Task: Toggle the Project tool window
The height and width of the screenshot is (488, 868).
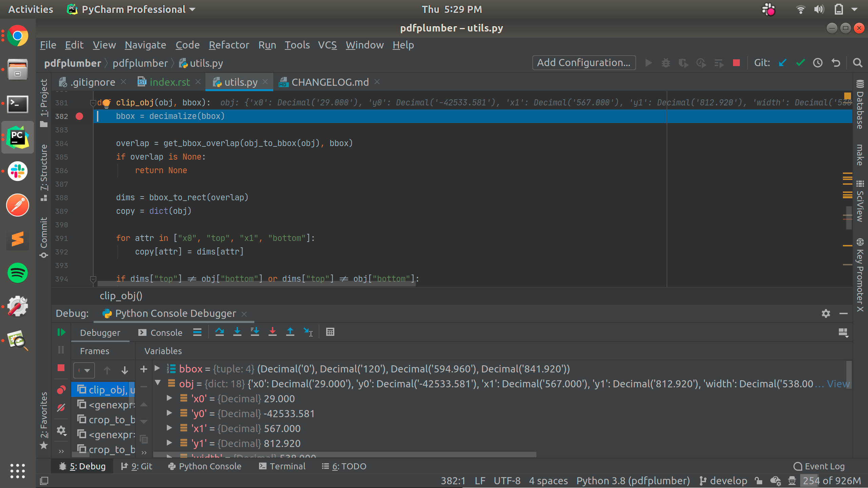Action: pyautogui.click(x=44, y=103)
